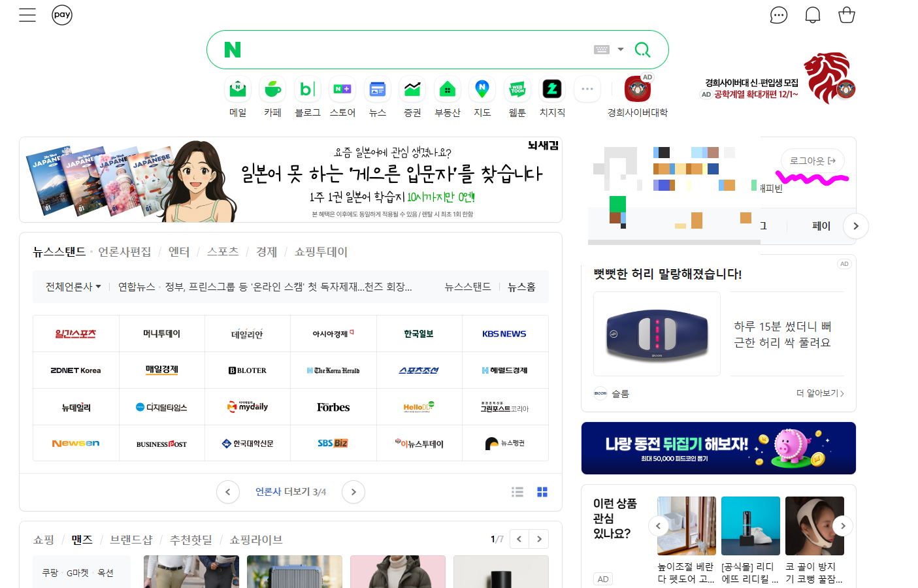This screenshot has height=588, width=918.
Task: Click into the Naver search field
Action: 415,50
